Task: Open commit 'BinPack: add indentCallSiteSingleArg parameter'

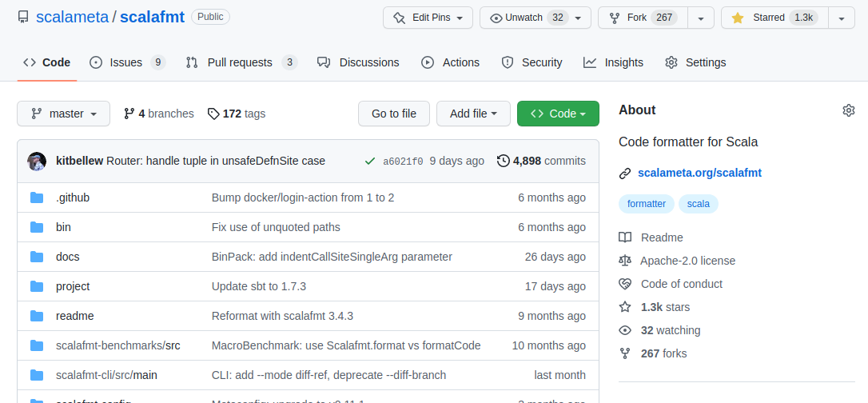Action: (x=332, y=257)
